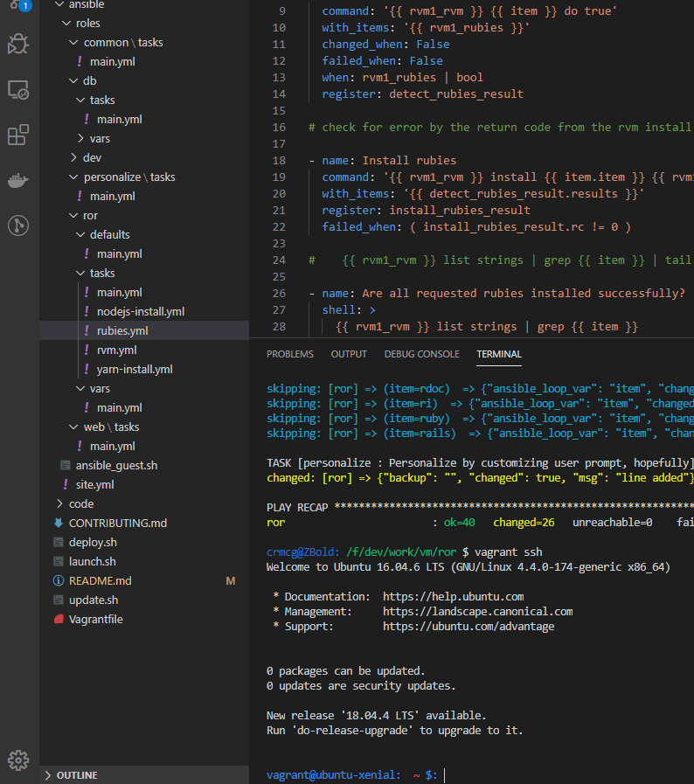Collapse the db folder

click(x=73, y=80)
